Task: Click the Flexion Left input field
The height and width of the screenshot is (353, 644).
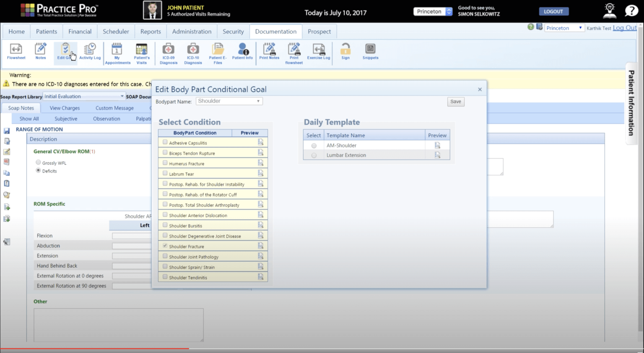Action: pyautogui.click(x=132, y=236)
